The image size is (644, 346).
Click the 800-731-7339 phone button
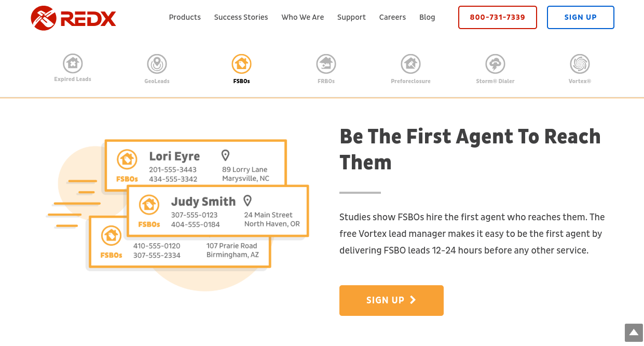(497, 17)
